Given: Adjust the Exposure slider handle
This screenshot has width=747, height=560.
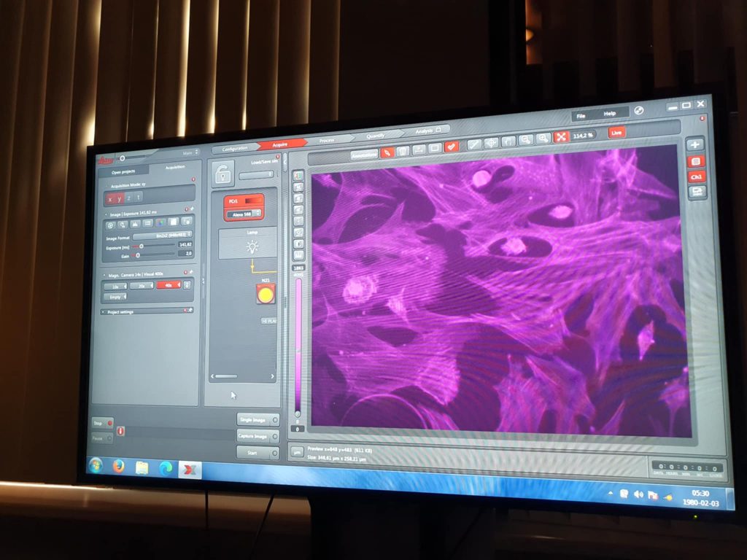Looking at the screenshot, I should coord(141,246).
